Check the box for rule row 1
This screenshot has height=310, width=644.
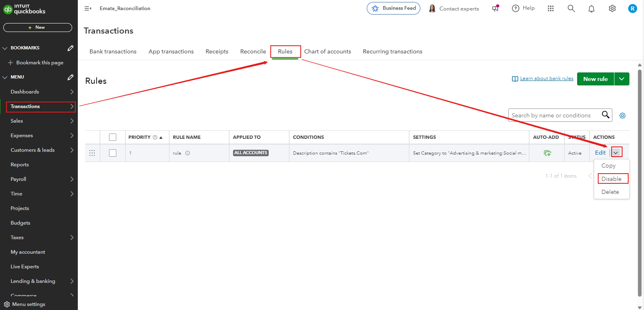113,153
